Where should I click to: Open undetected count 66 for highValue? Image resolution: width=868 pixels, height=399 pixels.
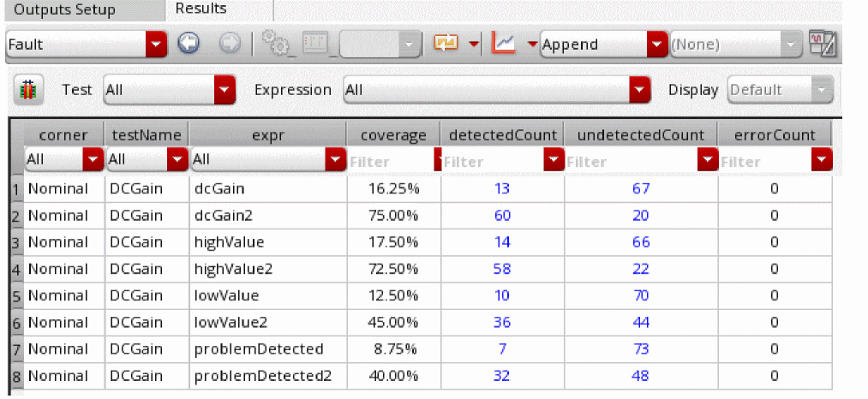(x=640, y=241)
